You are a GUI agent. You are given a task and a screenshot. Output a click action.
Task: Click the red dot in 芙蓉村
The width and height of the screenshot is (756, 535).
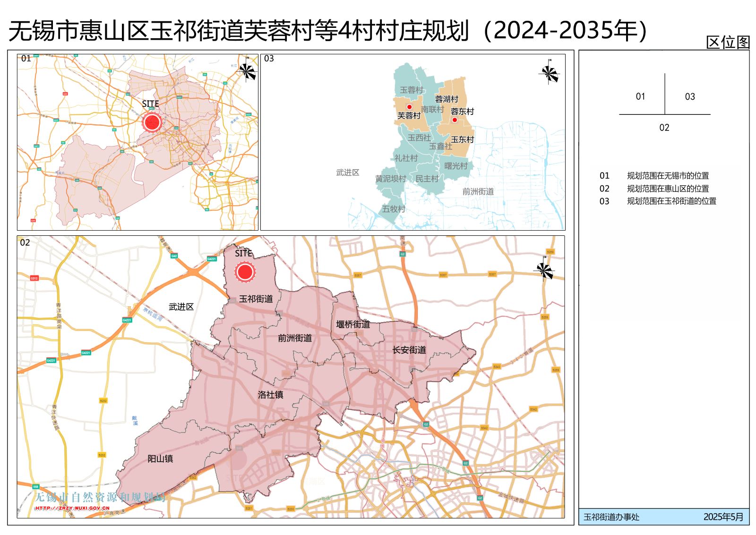(x=409, y=107)
